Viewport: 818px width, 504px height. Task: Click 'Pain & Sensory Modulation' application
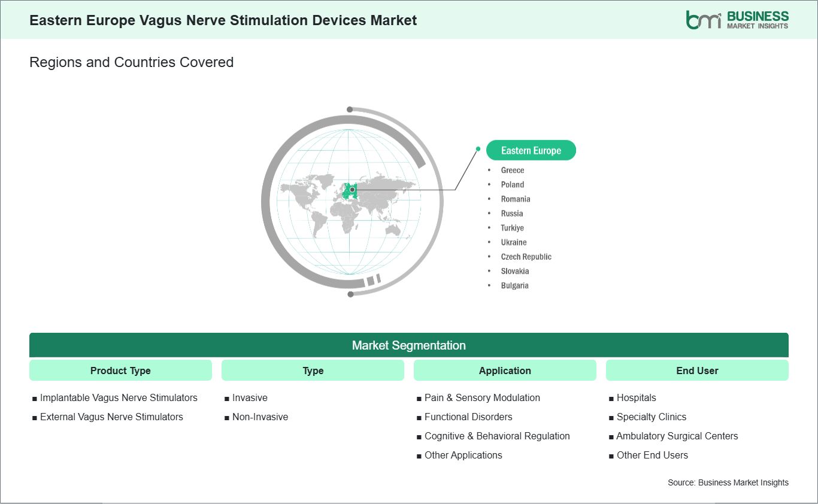482,397
